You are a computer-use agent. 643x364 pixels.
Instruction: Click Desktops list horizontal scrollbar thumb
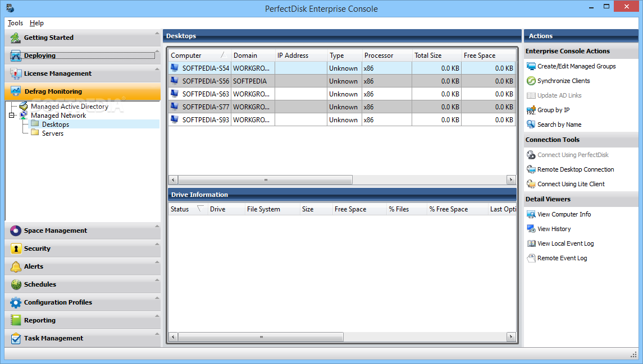coord(265,179)
